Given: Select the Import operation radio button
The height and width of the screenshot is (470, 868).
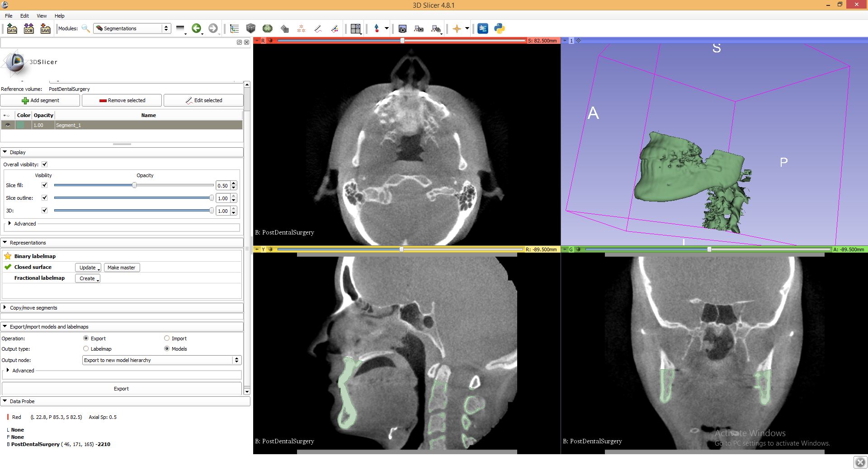Looking at the screenshot, I should pyautogui.click(x=167, y=338).
